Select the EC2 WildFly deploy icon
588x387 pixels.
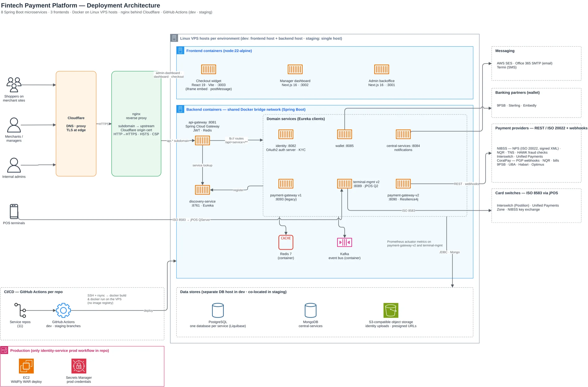26,366
